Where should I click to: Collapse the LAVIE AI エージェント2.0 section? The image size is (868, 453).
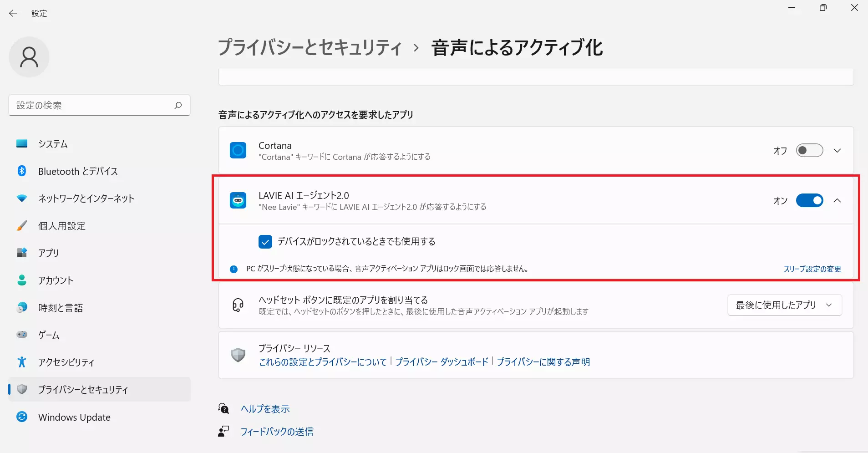837,201
